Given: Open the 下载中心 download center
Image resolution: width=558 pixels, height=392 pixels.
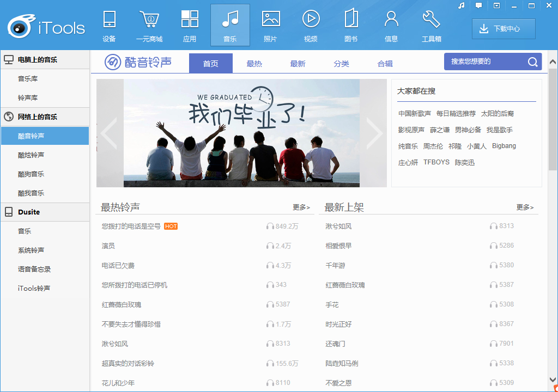Looking at the screenshot, I should pos(504,29).
